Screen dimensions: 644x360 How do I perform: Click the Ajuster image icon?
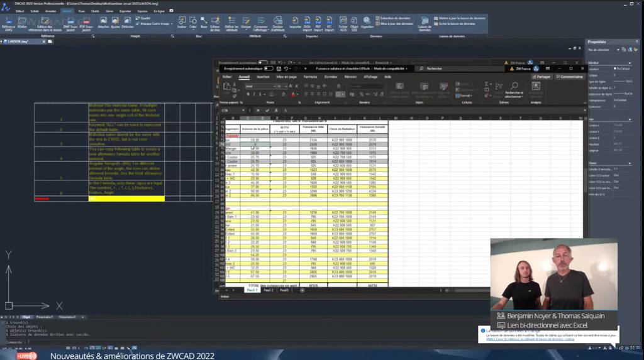coord(116,23)
